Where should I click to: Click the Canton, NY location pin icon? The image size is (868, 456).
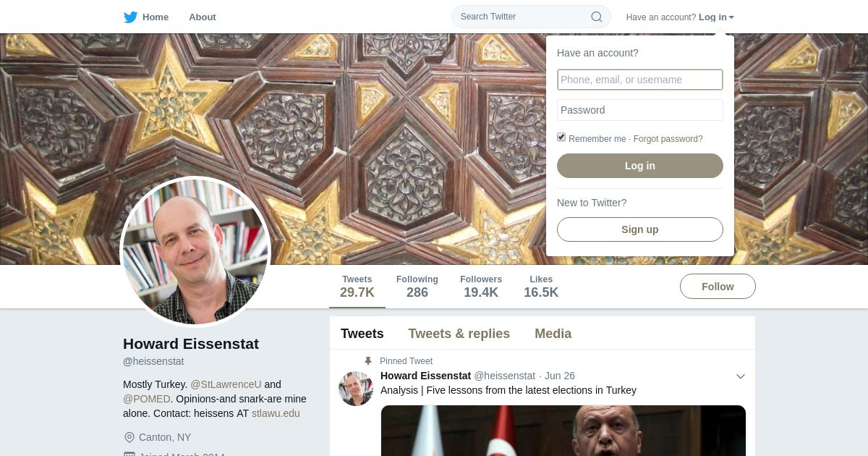click(x=129, y=437)
